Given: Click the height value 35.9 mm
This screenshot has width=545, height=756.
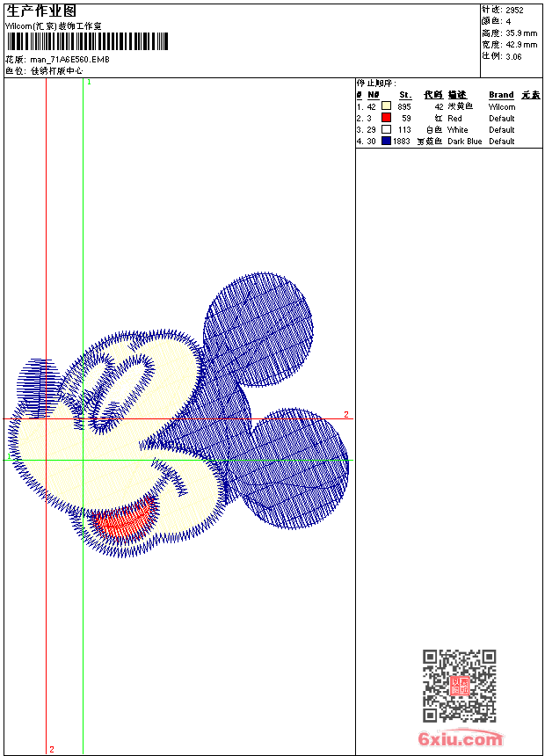Looking at the screenshot, I should (x=521, y=33).
